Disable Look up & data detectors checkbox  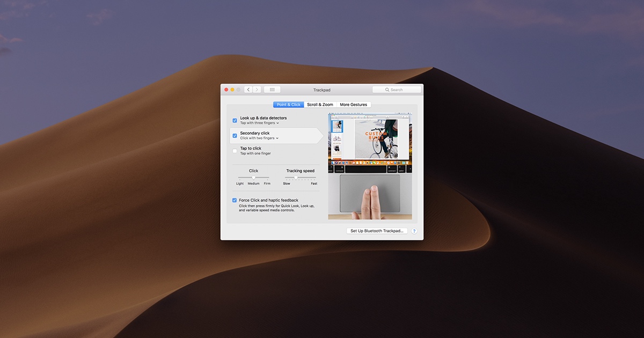pos(235,120)
